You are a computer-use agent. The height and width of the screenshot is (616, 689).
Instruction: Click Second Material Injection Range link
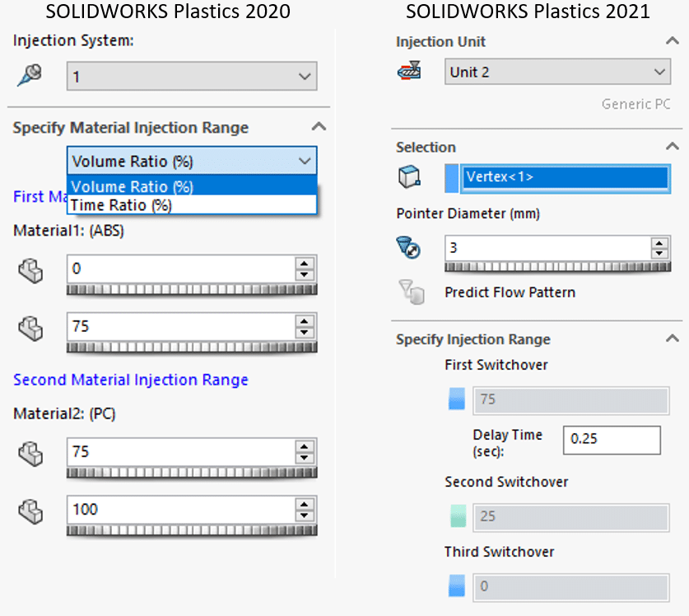point(131,380)
